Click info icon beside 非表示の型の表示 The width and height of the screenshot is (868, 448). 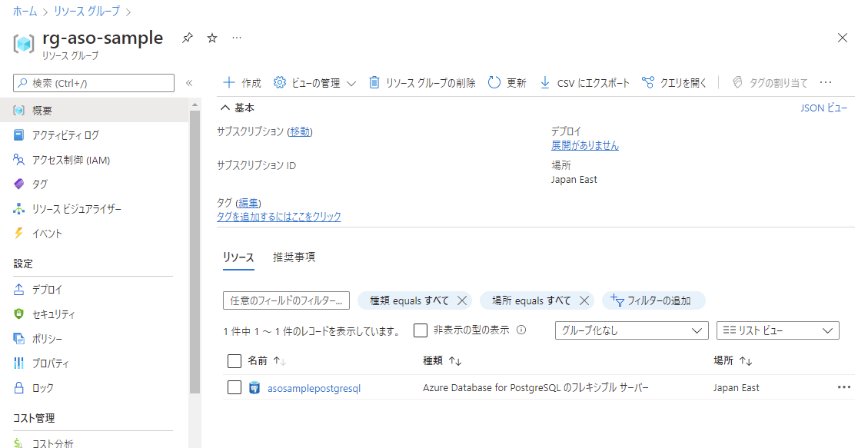(x=521, y=330)
